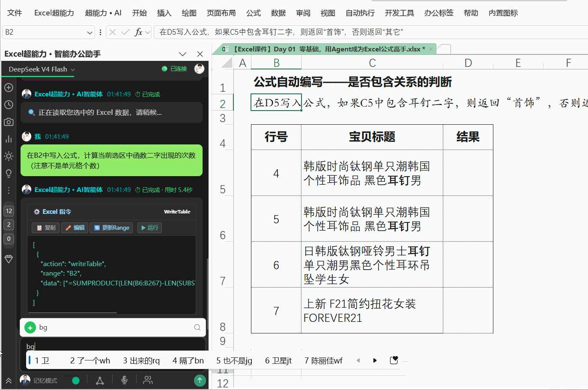The image size is (588, 390).
Task: Switch to the 插入 ribbon tab
Action: click(164, 13)
